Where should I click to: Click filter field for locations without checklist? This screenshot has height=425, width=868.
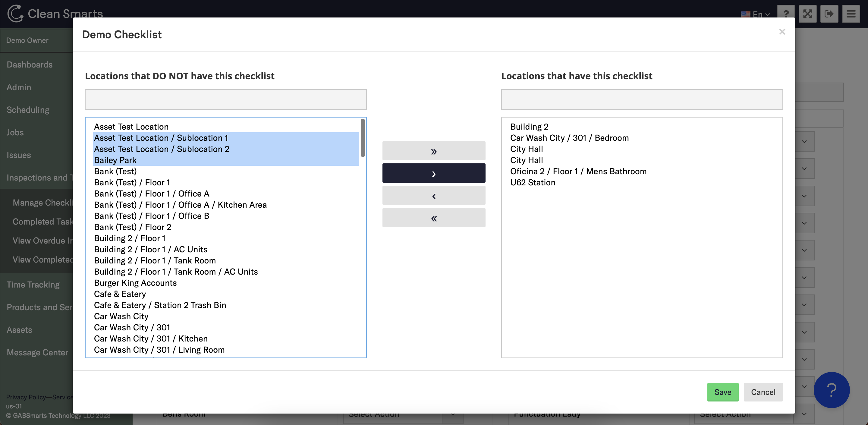225,99
